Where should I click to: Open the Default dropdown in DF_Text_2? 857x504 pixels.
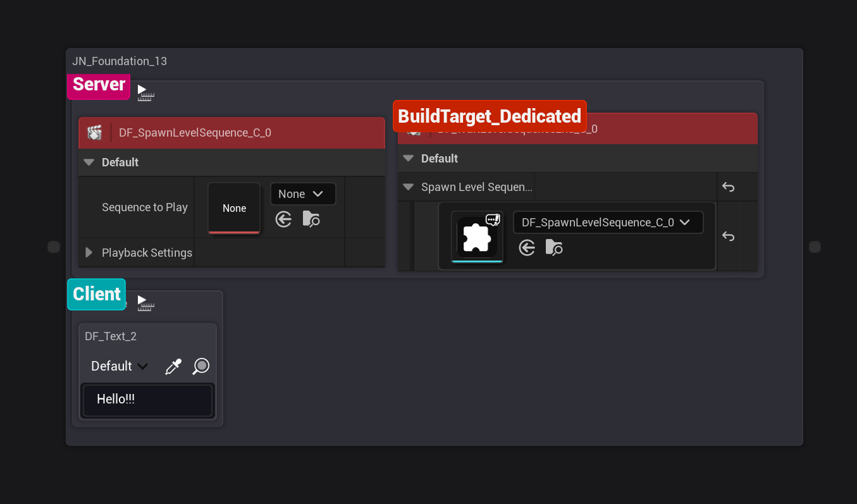click(119, 366)
